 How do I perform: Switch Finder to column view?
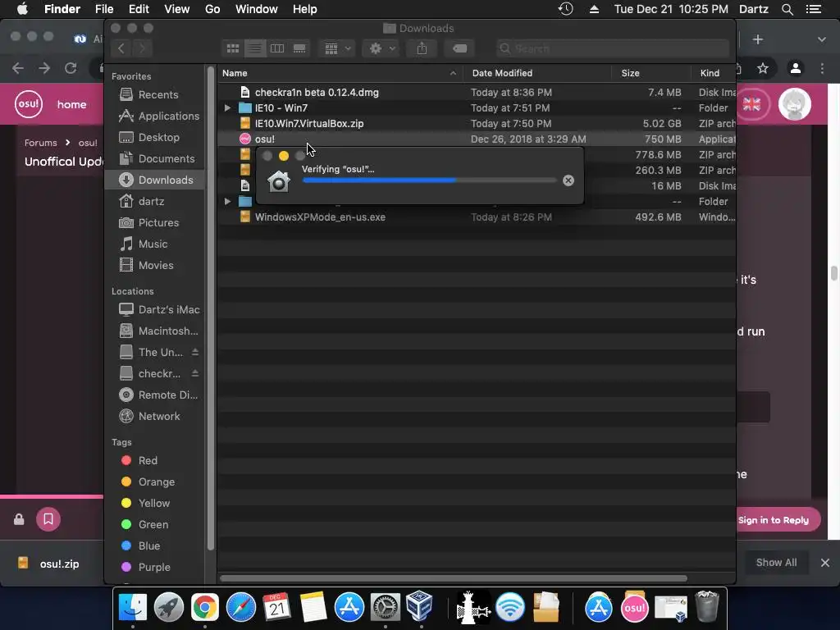coord(277,48)
